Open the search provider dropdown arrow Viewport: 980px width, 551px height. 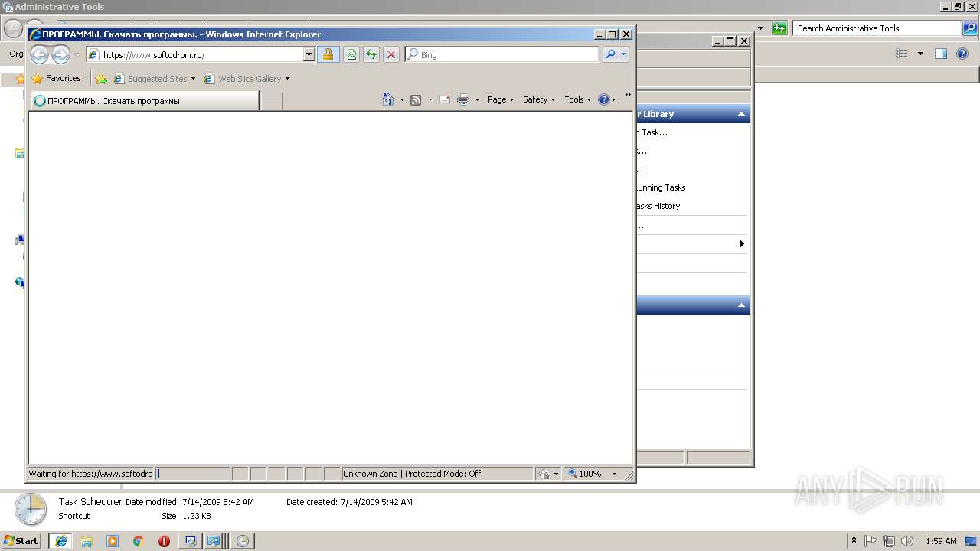coord(624,54)
